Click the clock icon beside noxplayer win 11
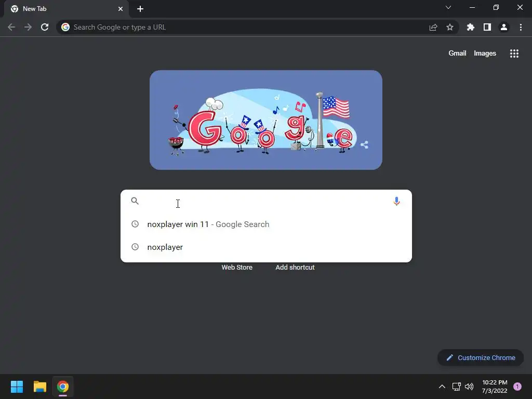 135,224
